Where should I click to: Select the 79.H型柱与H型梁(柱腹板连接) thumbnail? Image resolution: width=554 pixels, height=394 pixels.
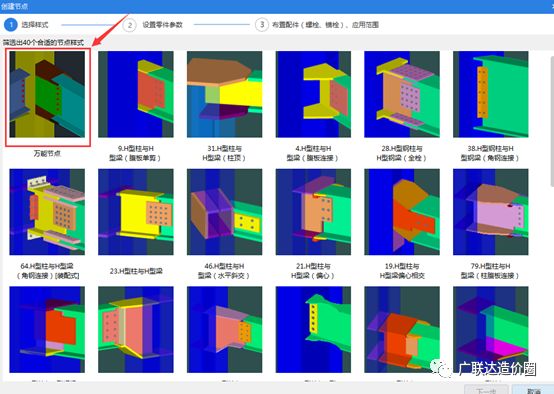491,212
